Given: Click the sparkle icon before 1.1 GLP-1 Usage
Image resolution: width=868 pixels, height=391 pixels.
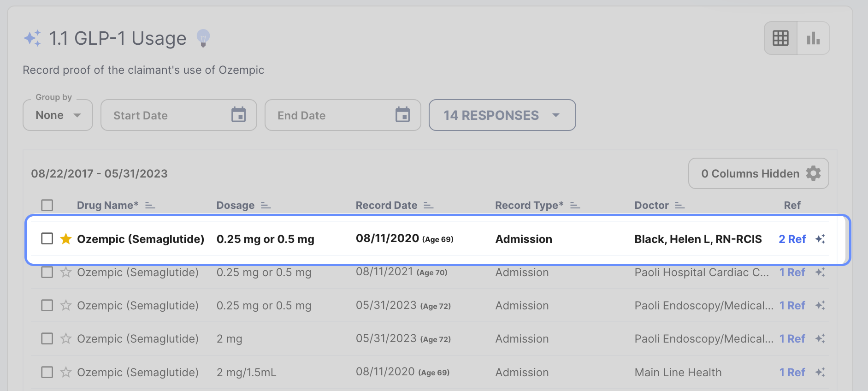Looking at the screenshot, I should tap(32, 38).
